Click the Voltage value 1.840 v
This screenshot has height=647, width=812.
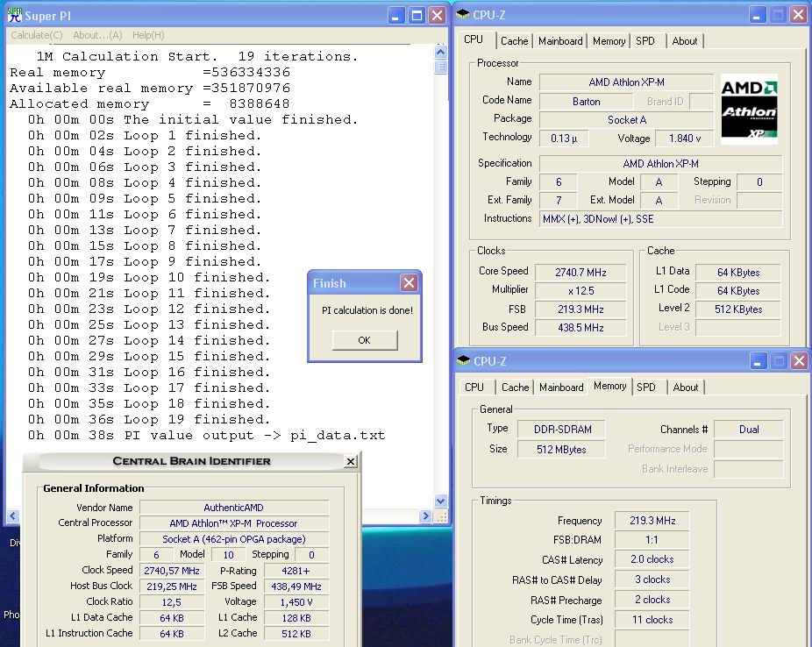point(685,139)
